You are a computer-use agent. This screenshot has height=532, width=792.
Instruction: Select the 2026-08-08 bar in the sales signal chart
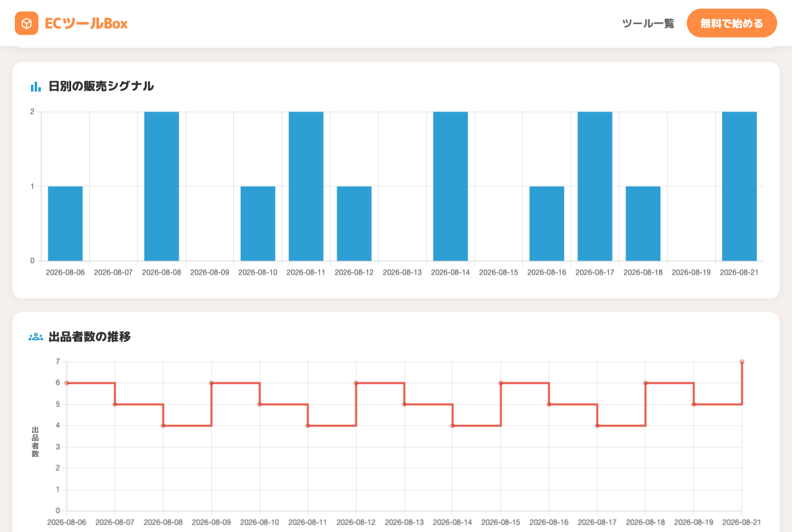pyautogui.click(x=161, y=186)
